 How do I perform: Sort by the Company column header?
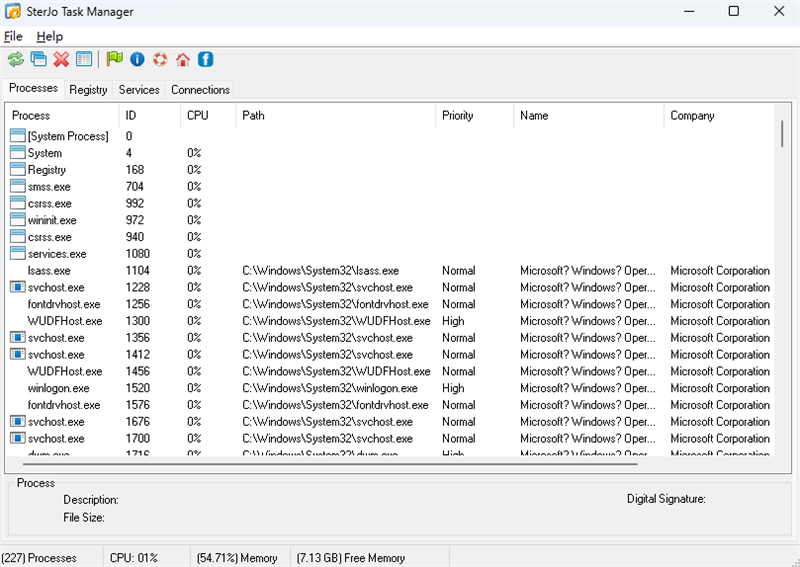point(719,115)
